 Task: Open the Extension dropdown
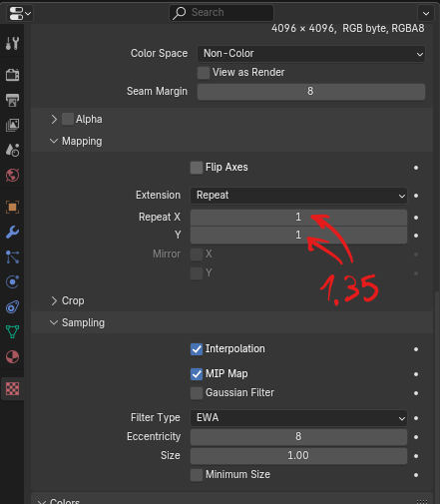(298, 196)
